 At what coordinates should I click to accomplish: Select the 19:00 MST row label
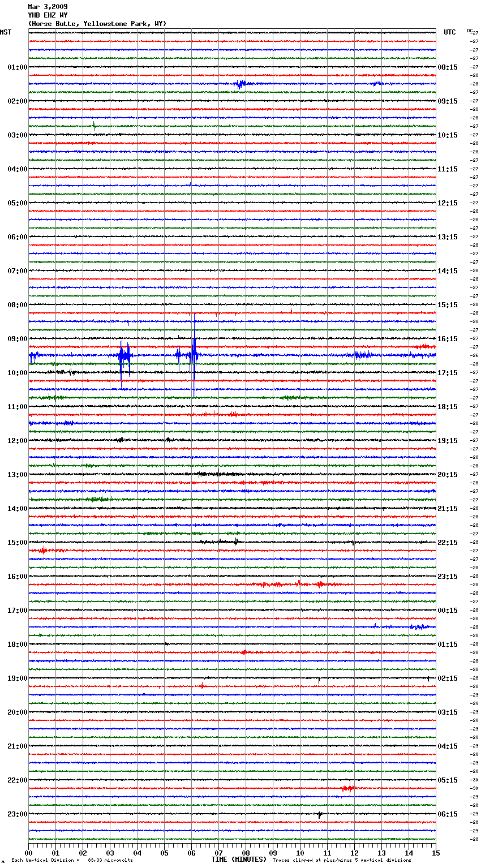18,678
